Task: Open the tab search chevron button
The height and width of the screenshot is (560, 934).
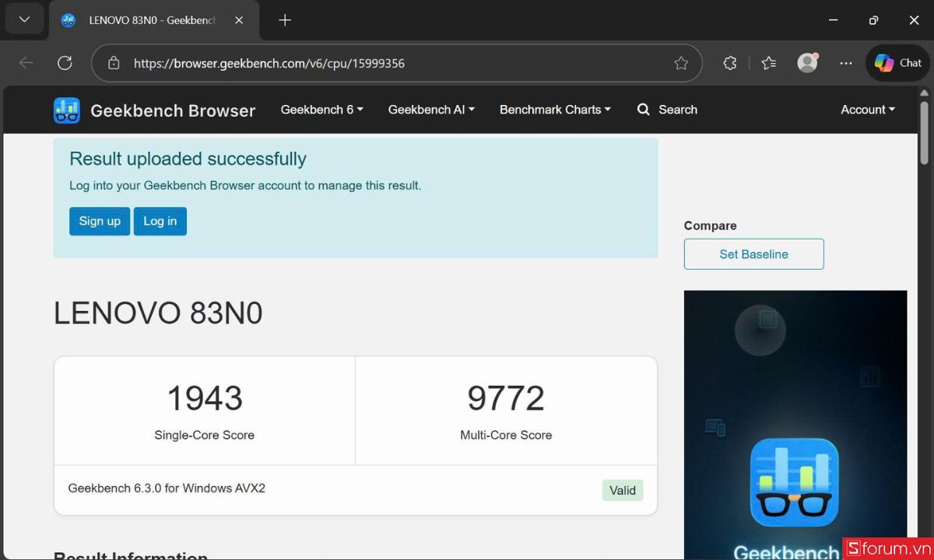Action: pos(24,20)
